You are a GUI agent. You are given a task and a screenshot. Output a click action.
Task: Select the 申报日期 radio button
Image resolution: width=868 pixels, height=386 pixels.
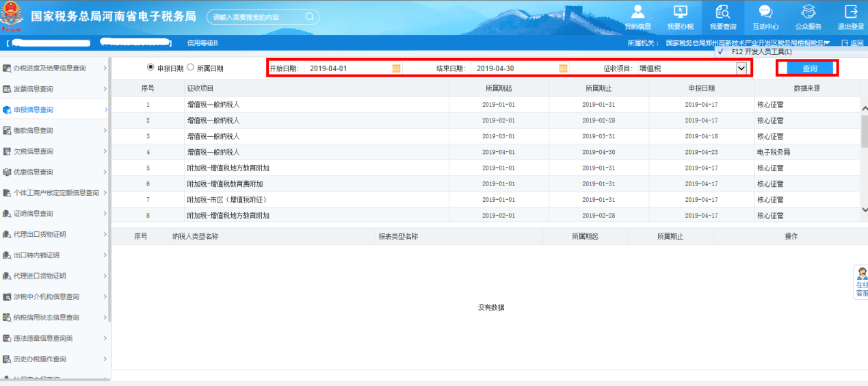(x=151, y=68)
